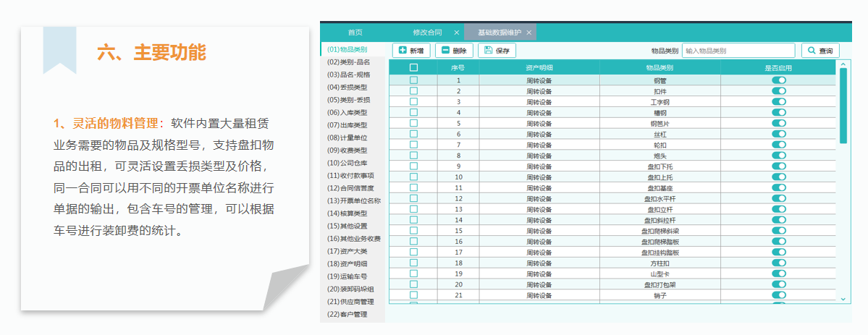Click the 查询 search button
The width and height of the screenshot is (868, 335).
pyautogui.click(x=820, y=51)
